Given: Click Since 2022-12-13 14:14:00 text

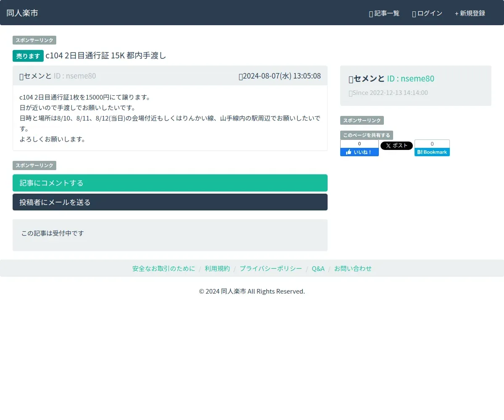Looking at the screenshot, I should (x=388, y=93).
